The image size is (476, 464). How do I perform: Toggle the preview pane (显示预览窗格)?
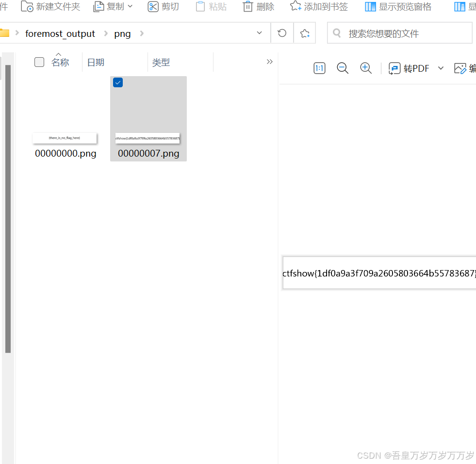pos(398,6)
